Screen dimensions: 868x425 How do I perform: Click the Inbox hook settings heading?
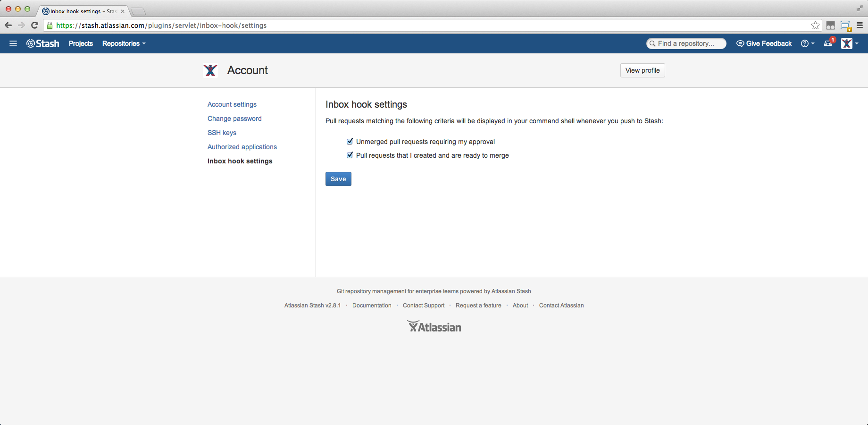[366, 104]
